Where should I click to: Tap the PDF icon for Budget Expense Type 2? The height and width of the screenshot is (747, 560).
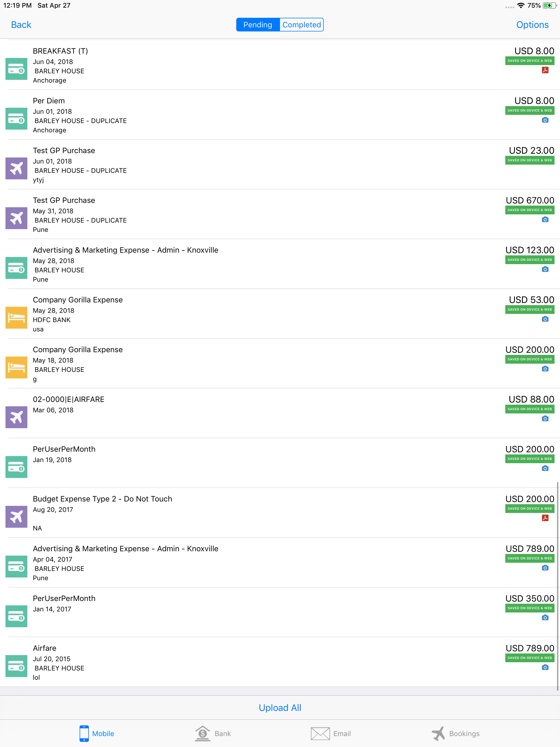click(x=545, y=518)
